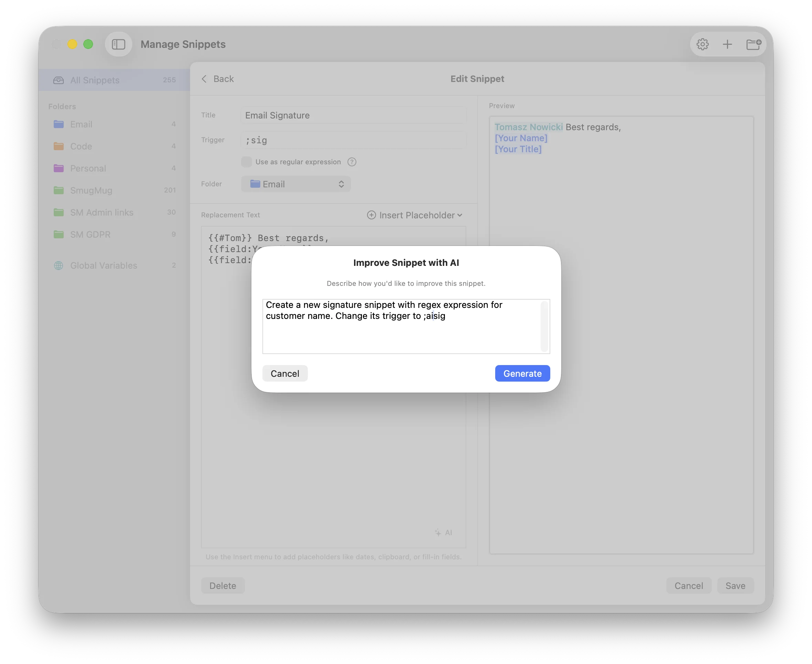The width and height of the screenshot is (812, 664).
Task: Click the regular expression help icon
Action: (x=352, y=162)
